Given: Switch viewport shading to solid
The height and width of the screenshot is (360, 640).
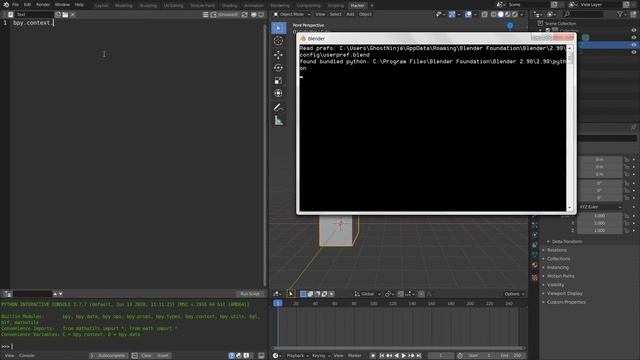Looking at the screenshot, I should click(500, 15).
